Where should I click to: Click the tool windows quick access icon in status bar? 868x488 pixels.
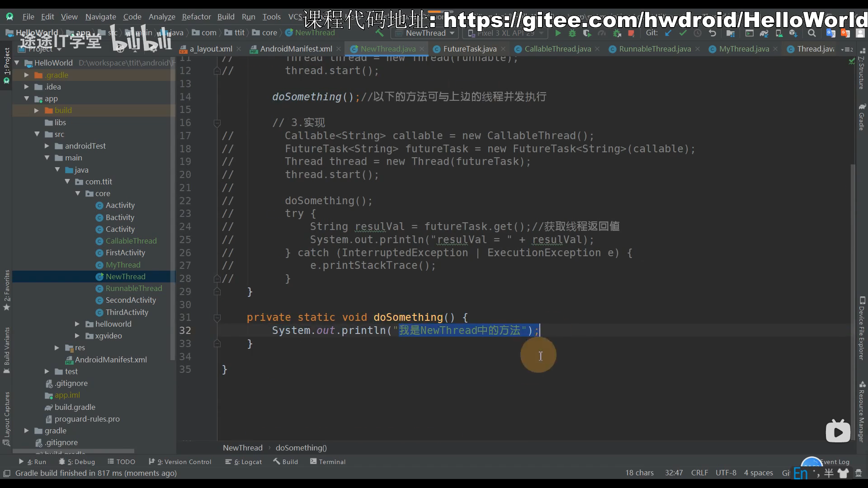coord(7,473)
